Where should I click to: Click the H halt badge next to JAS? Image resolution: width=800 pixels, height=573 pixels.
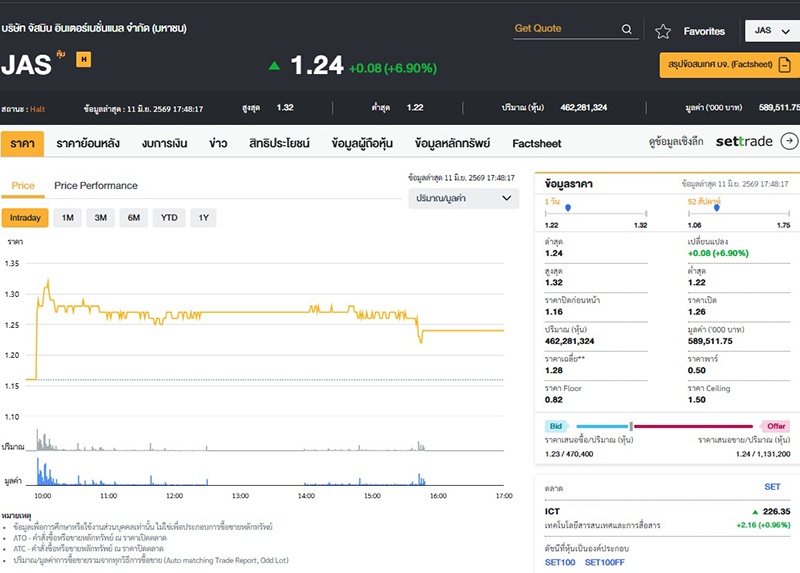(x=84, y=59)
